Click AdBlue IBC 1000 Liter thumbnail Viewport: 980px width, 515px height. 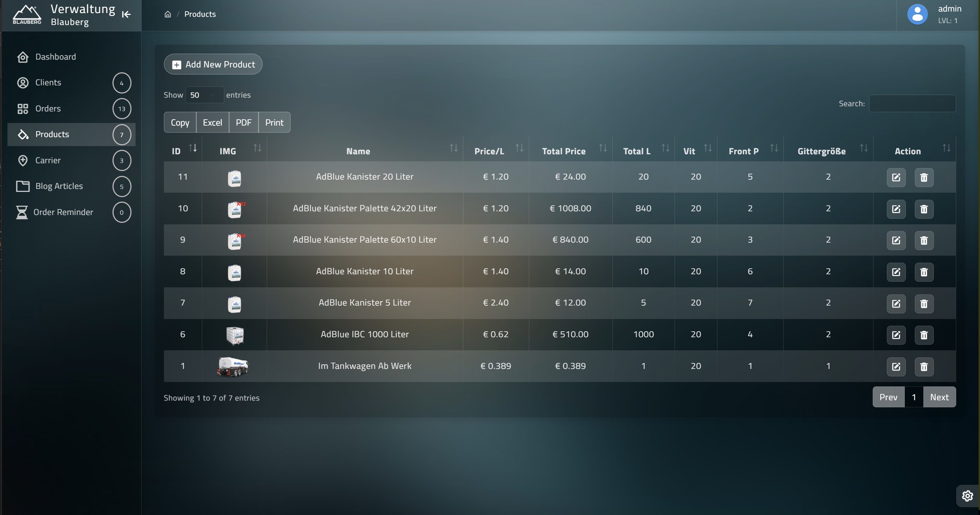tap(235, 335)
